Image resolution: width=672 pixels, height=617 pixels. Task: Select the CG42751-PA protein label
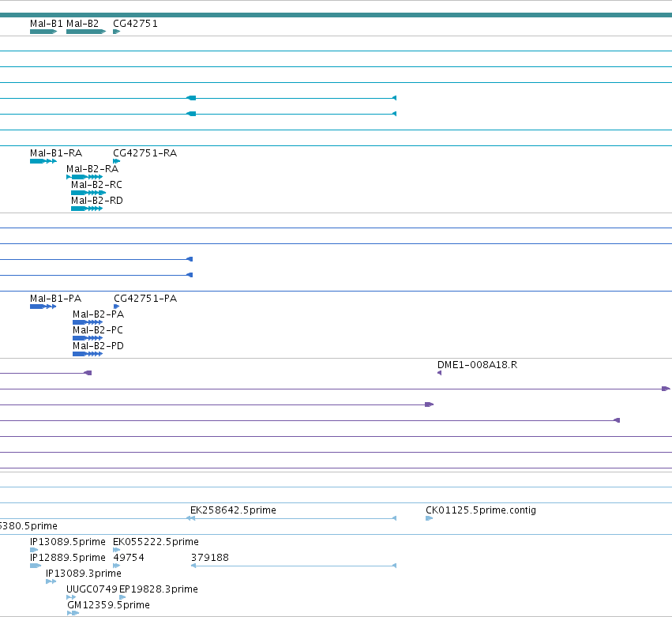click(145, 299)
